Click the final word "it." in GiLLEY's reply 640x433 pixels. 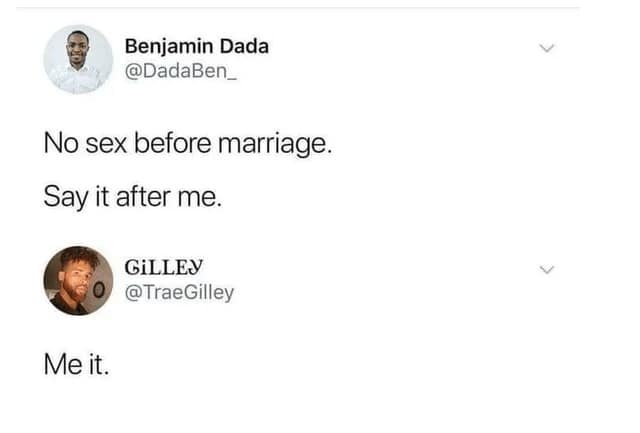pos(98,362)
